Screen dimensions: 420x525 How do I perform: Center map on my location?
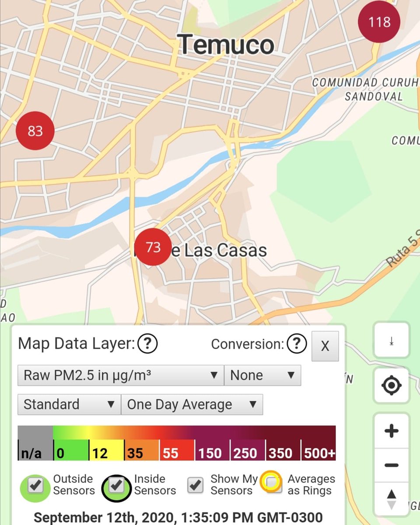point(392,385)
